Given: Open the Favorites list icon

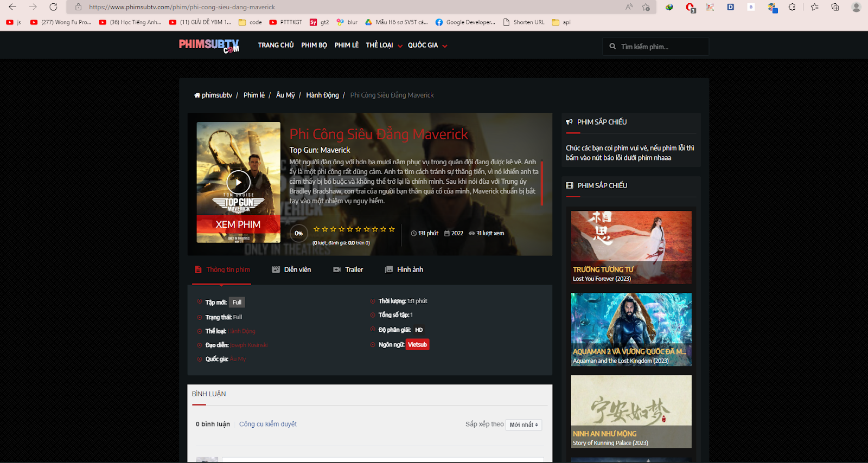Looking at the screenshot, I should click(814, 7).
